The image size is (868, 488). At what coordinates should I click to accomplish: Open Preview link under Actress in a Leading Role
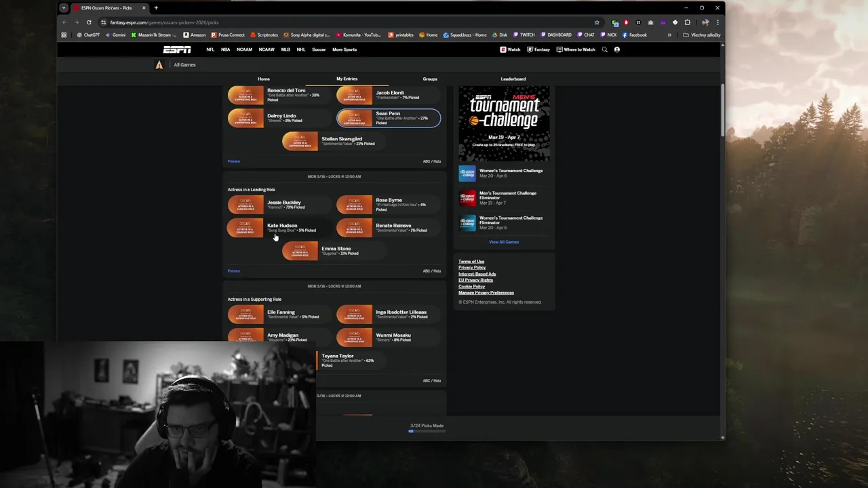234,271
